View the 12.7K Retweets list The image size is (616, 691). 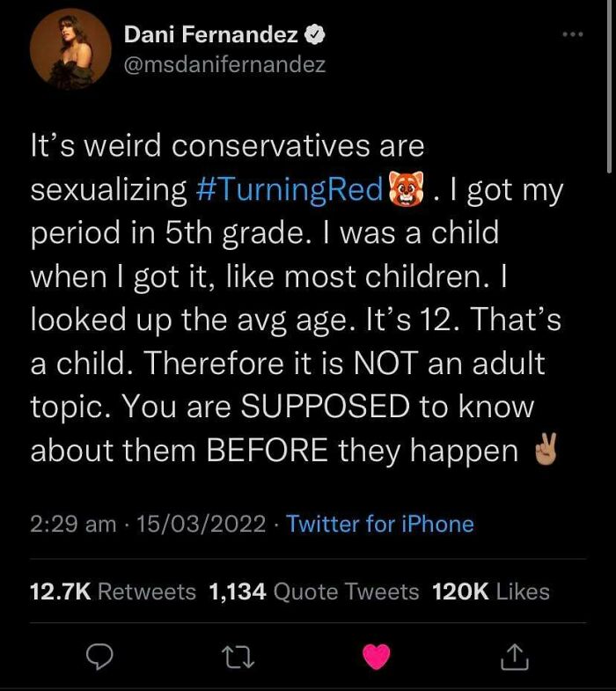pos(113,592)
